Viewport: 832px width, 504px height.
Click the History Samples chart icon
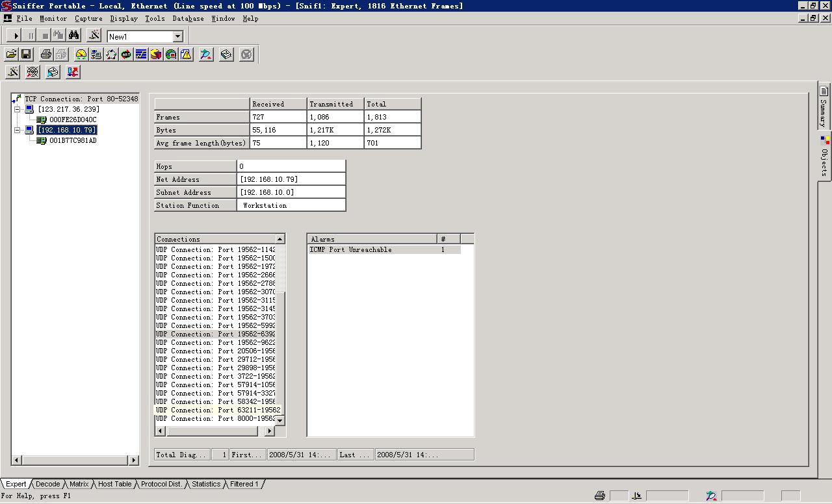141,55
